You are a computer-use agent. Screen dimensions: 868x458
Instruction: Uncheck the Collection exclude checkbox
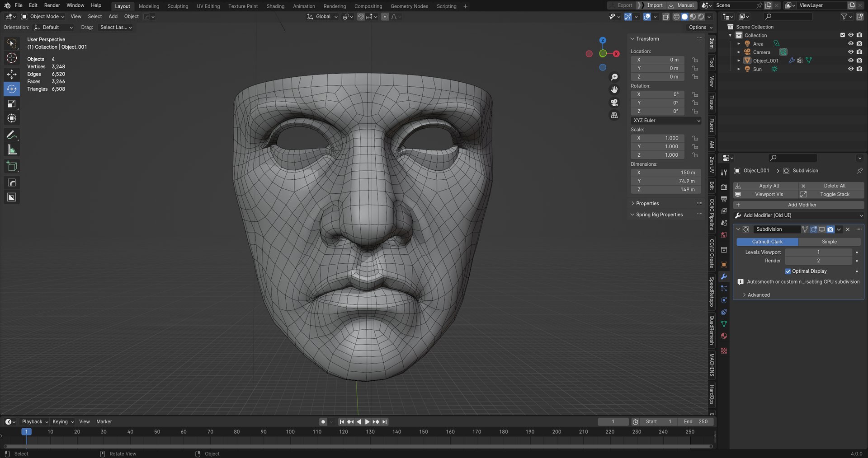842,35
